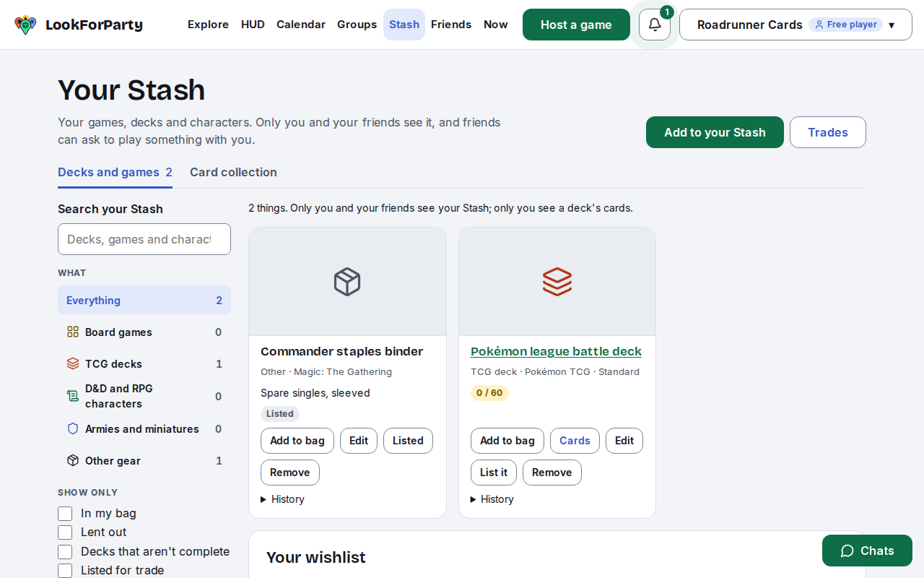924x578 pixels.
Task: Open the Calendar page
Action: click(x=301, y=25)
